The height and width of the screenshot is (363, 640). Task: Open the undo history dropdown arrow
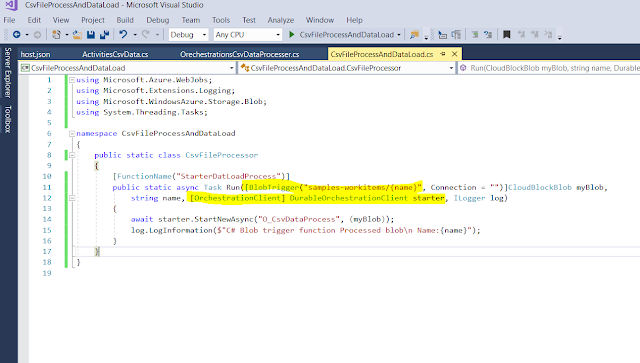(135, 35)
